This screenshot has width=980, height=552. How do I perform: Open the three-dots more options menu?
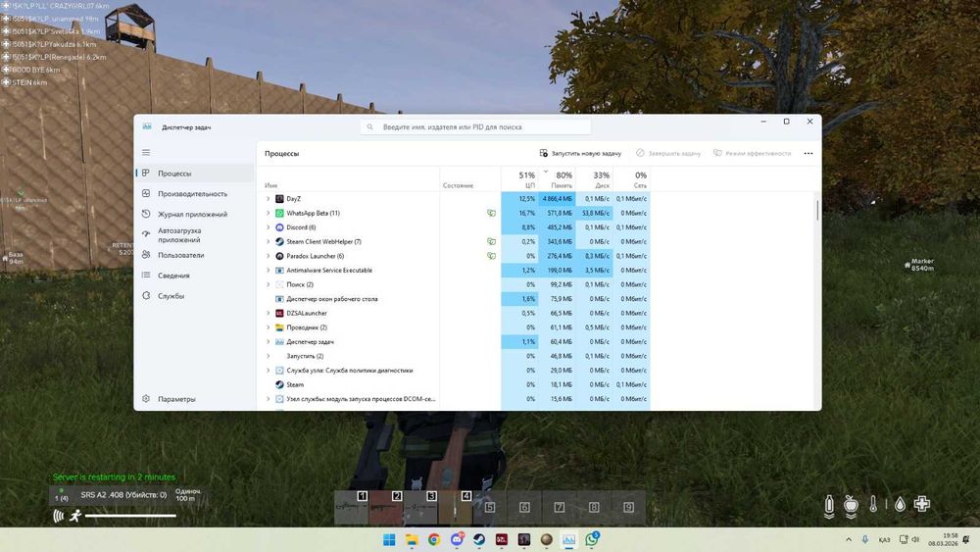(x=808, y=153)
